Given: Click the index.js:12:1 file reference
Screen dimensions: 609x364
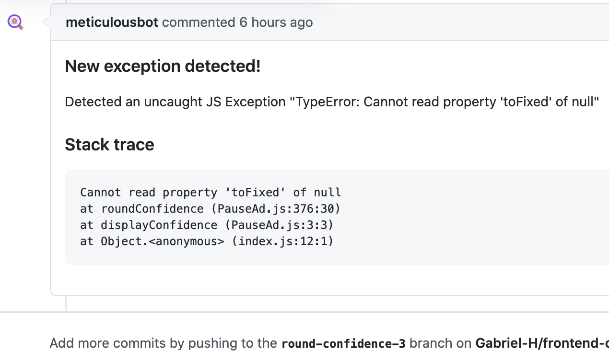Looking at the screenshot, I should click(282, 241).
